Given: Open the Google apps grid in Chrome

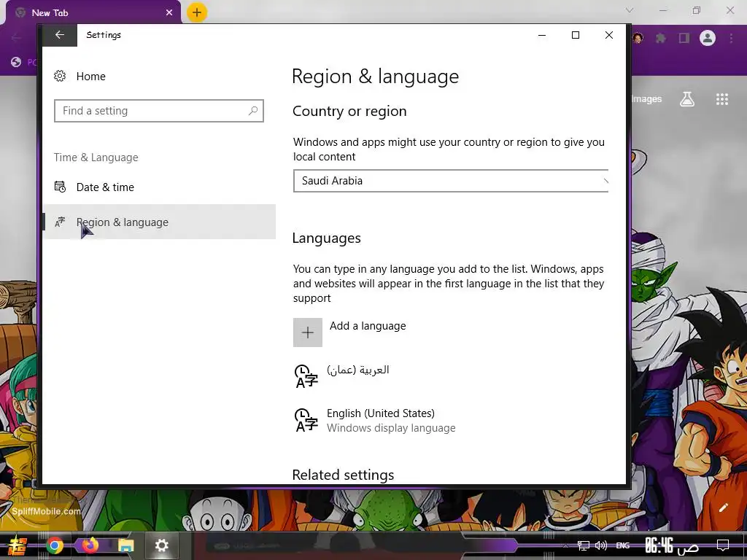Looking at the screenshot, I should point(722,99).
